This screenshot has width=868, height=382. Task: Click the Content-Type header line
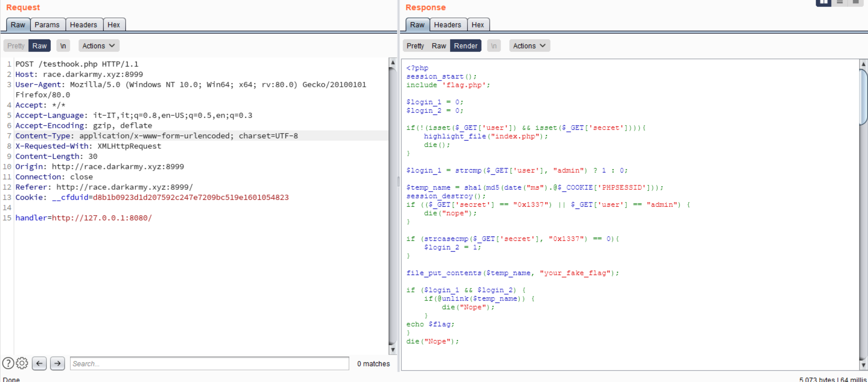(157, 136)
